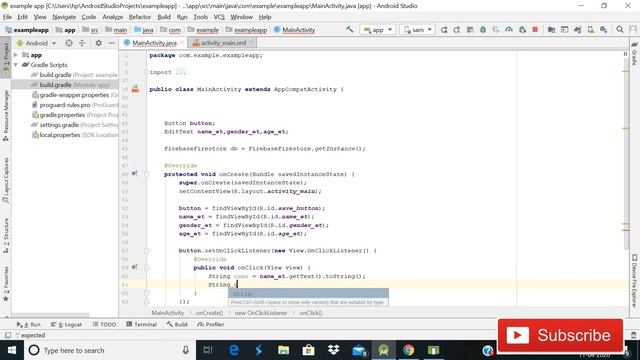Click the Windows Start button
The width and height of the screenshot is (640, 360).
click(x=12, y=350)
